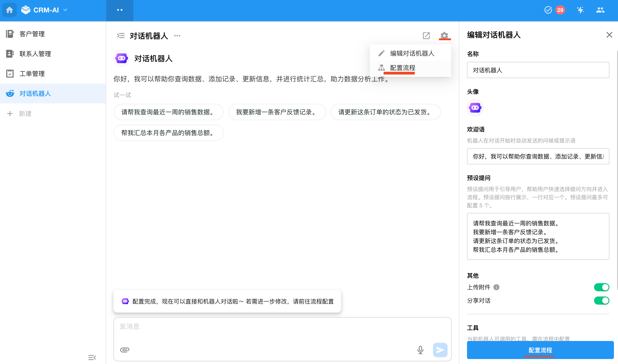618x364 pixels.
Task: Open the more options dots beside 对话机器人 title
Action: (177, 36)
